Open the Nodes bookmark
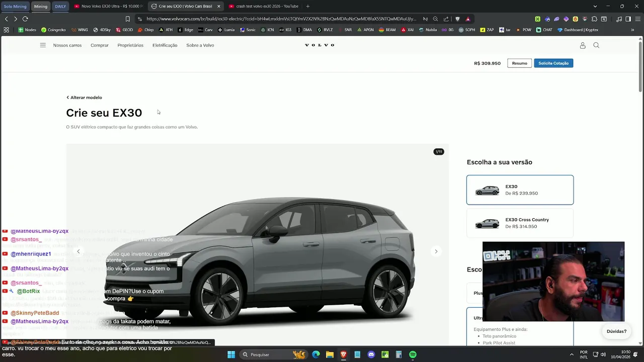The height and width of the screenshot is (362, 644). pos(27,30)
